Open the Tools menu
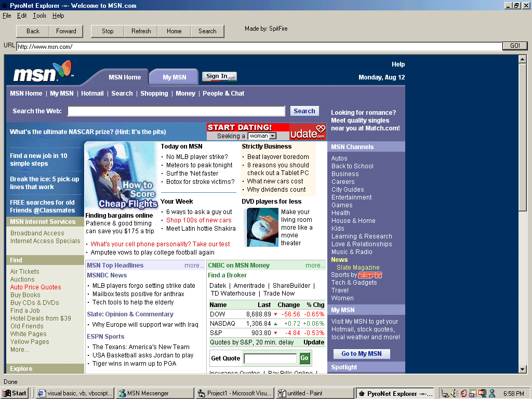 (x=39, y=16)
